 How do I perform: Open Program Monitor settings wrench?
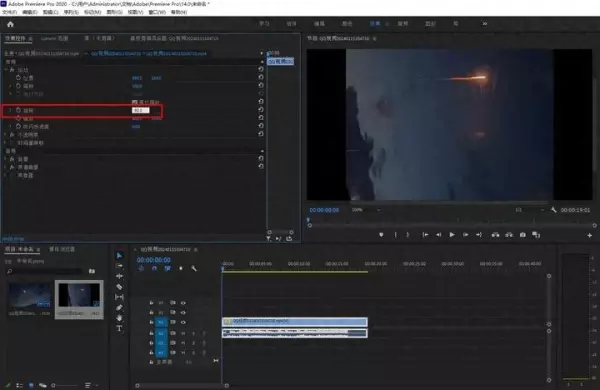(x=553, y=210)
